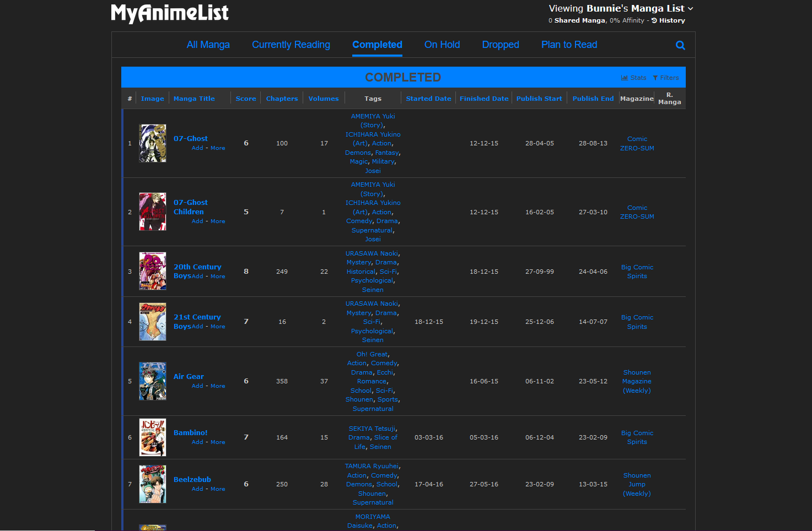812x531 pixels.
Task: Switch to the Currently Reading tab
Action: [x=291, y=45]
